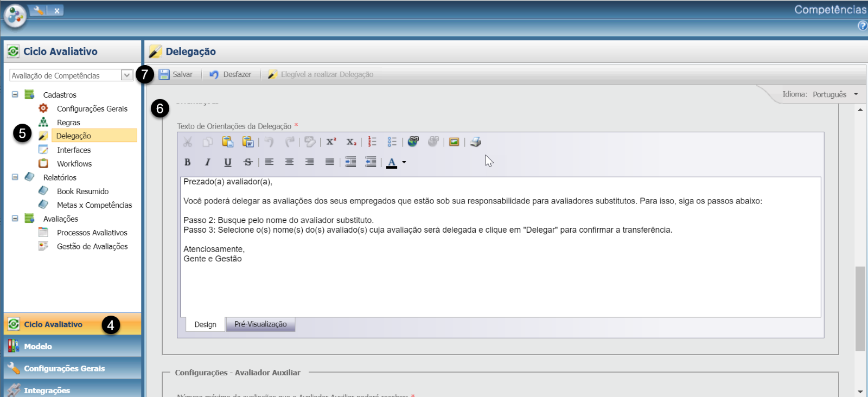Select the Configurações Gerais sidebar section
The width and height of the screenshot is (868, 397).
click(72, 368)
